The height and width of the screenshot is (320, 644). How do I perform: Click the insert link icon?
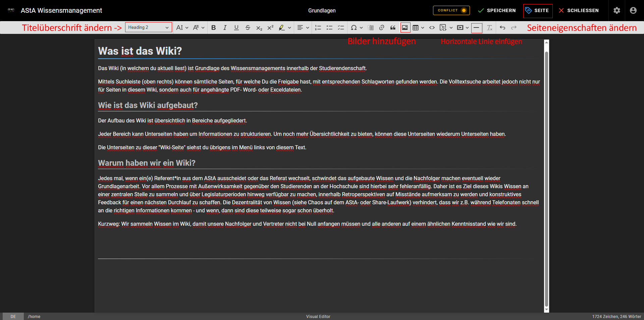382,28
